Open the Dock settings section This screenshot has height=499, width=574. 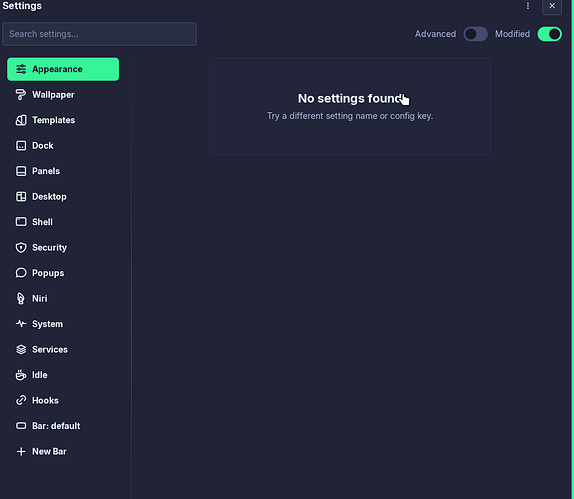[63, 146]
